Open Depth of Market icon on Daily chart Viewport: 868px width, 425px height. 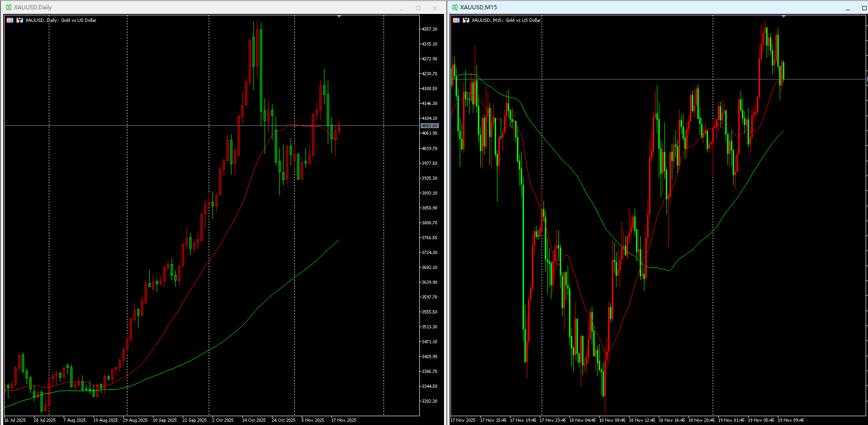(x=20, y=20)
